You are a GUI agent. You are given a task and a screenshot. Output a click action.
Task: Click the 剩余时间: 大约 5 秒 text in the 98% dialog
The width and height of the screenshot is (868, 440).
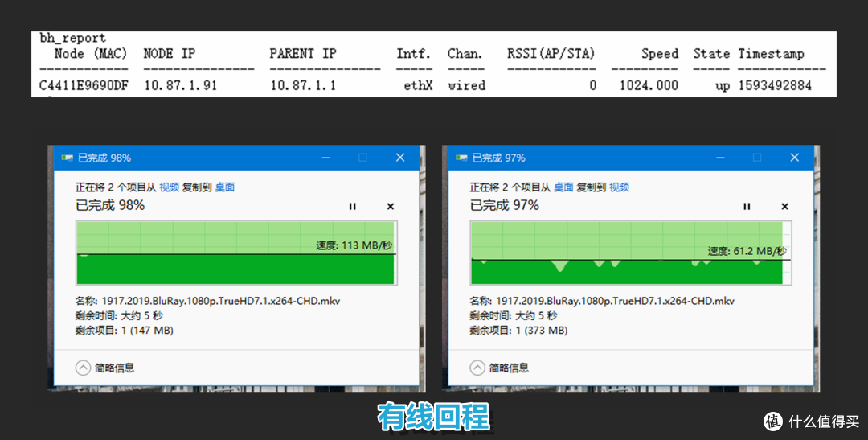click(x=119, y=316)
